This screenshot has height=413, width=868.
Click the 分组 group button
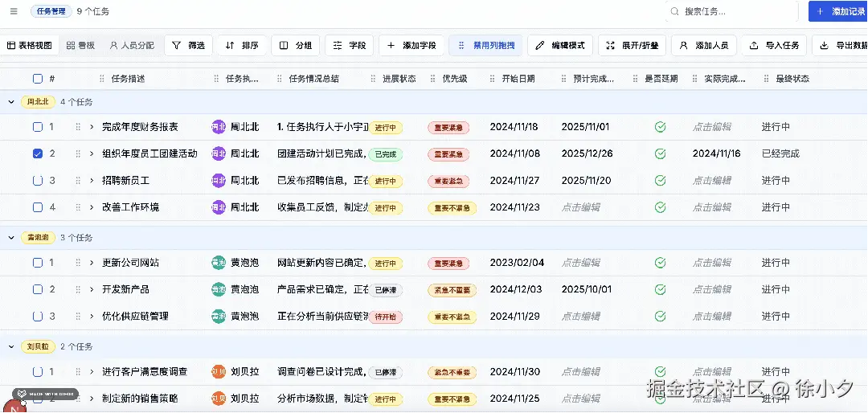click(x=295, y=45)
